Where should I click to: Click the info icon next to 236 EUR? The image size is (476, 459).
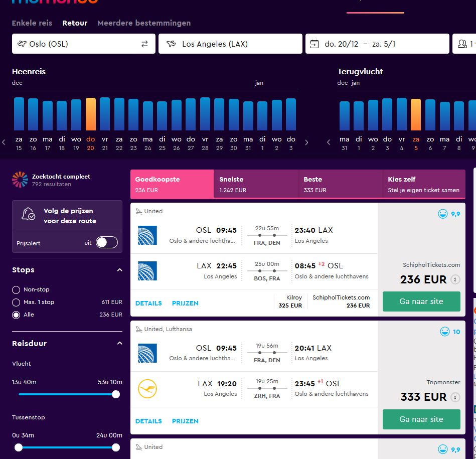click(x=455, y=279)
